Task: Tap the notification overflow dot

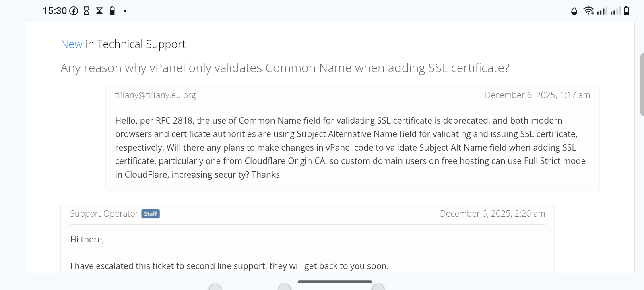Action: tap(125, 11)
